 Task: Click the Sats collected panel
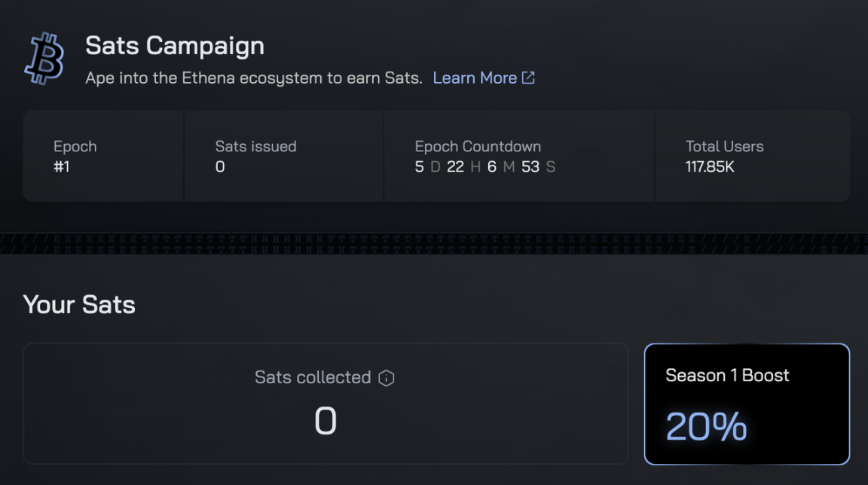(325, 404)
